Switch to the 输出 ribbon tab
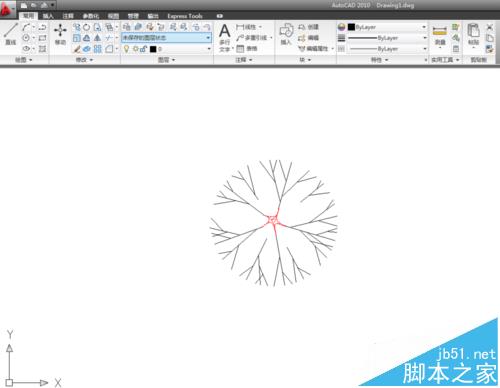The height and width of the screenshot is (388, 500). tap(153, 16)
